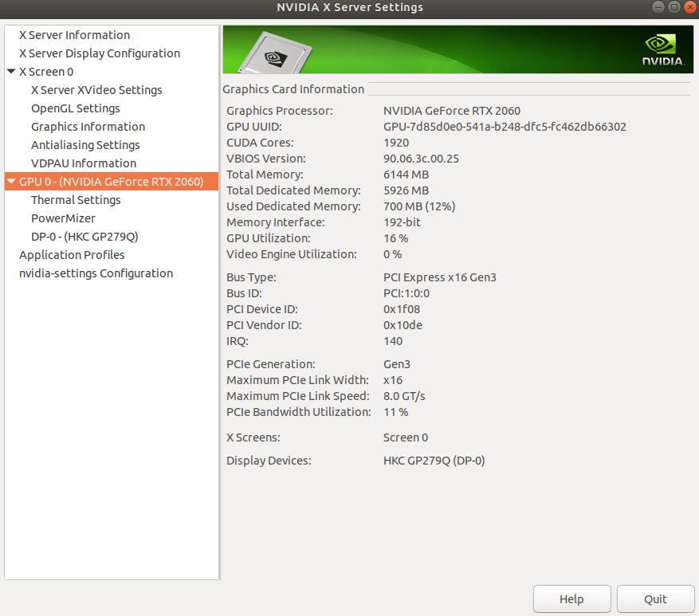Click the GPU chip image in banner
This screenshot has width=699, height=616.
275,53
